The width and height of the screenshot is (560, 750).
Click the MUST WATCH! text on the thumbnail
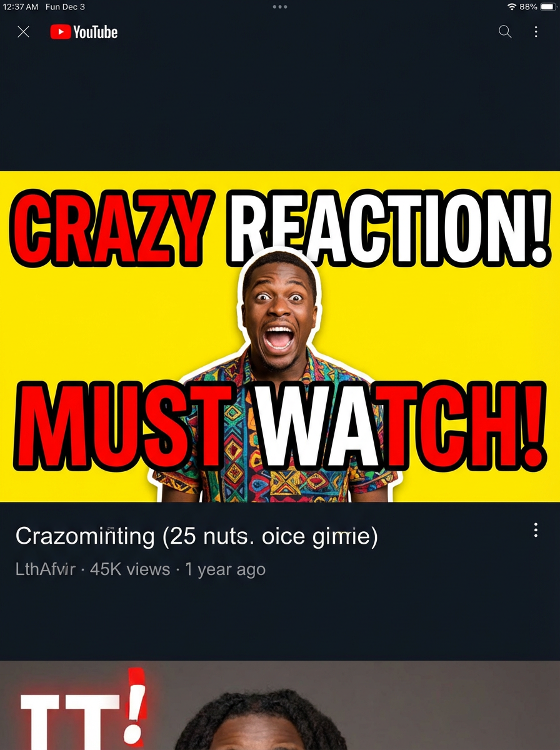coord(280,425)
